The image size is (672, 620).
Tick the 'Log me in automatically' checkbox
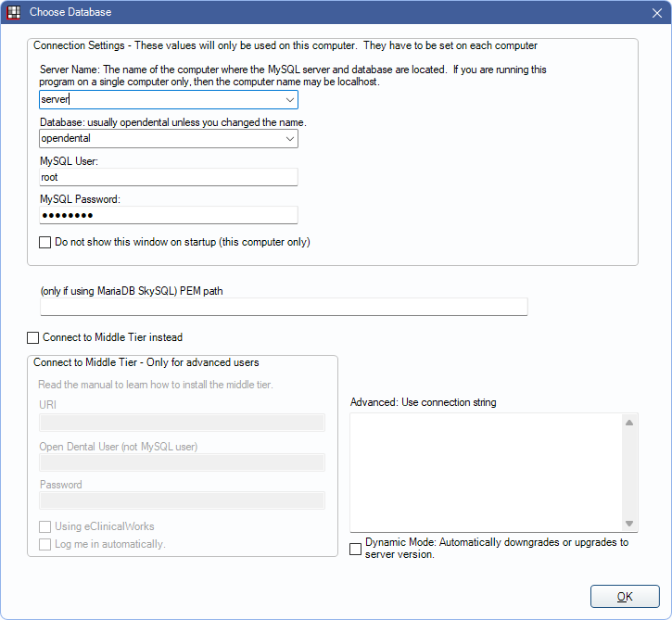tap(45, 544)
